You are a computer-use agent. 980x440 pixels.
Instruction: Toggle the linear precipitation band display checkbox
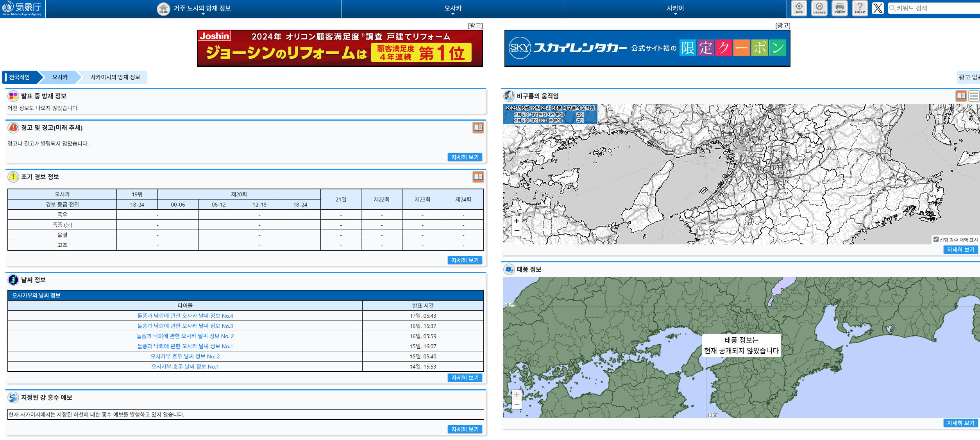[x=936, y=239]
